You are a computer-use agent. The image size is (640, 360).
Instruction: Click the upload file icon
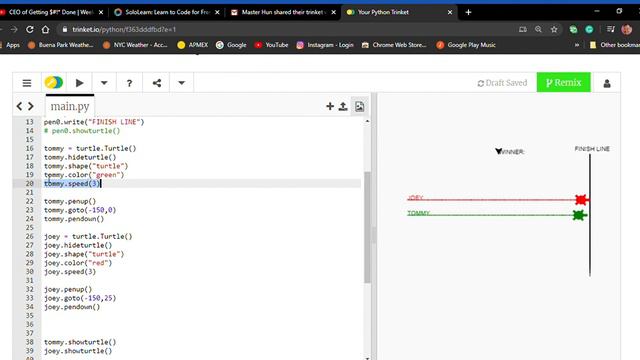[343, 106]
